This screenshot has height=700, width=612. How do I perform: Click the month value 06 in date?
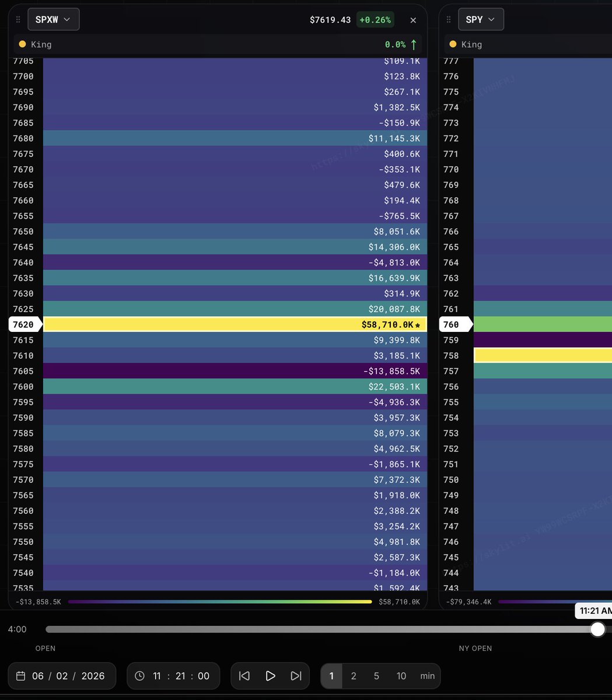coord(38,675)
